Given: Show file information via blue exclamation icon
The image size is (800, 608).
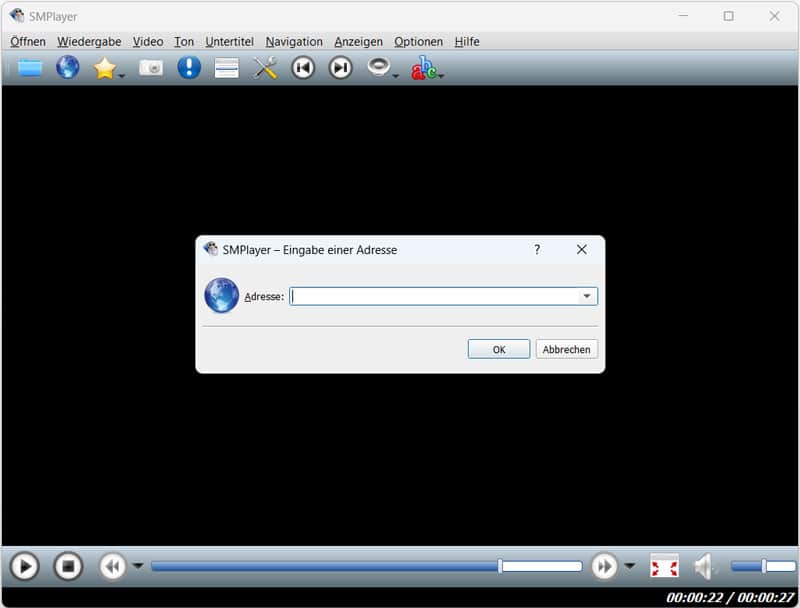Looking at the screenshot, I should coord(189,67).
